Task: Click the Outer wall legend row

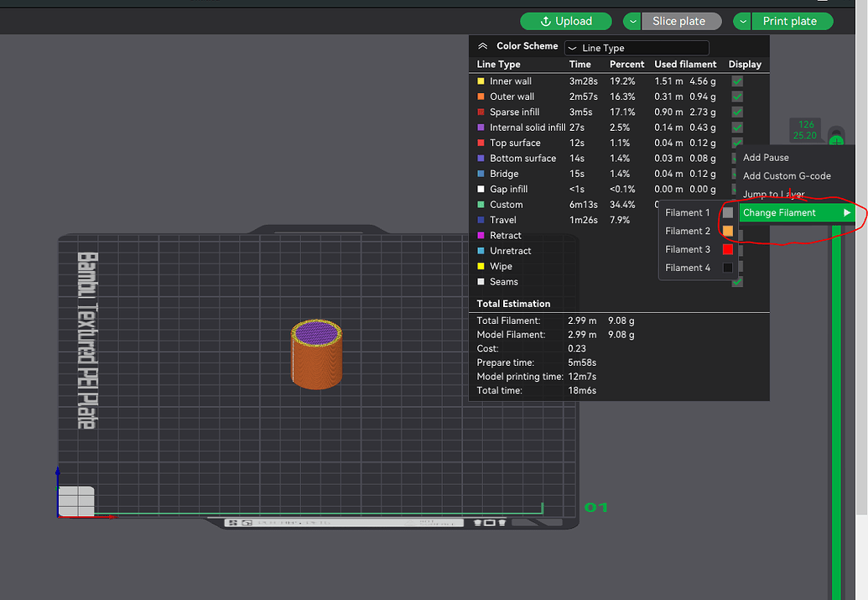Action: [x=619, y=97]
